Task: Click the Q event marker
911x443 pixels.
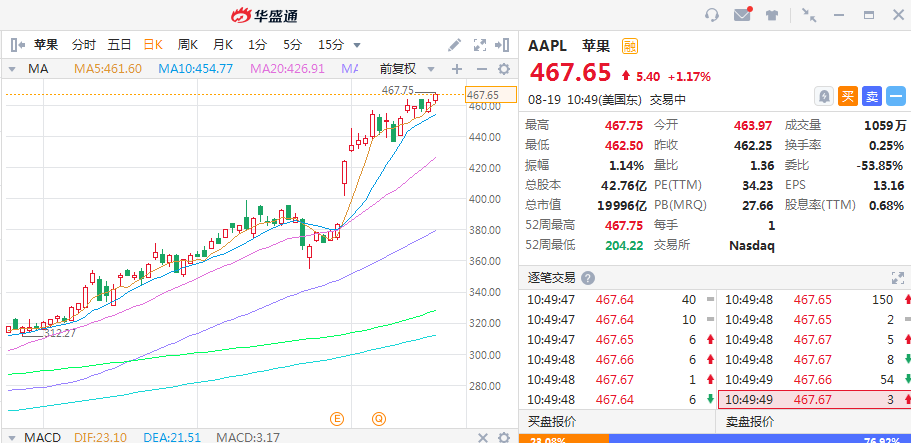Action: click(x=379, y=418)
